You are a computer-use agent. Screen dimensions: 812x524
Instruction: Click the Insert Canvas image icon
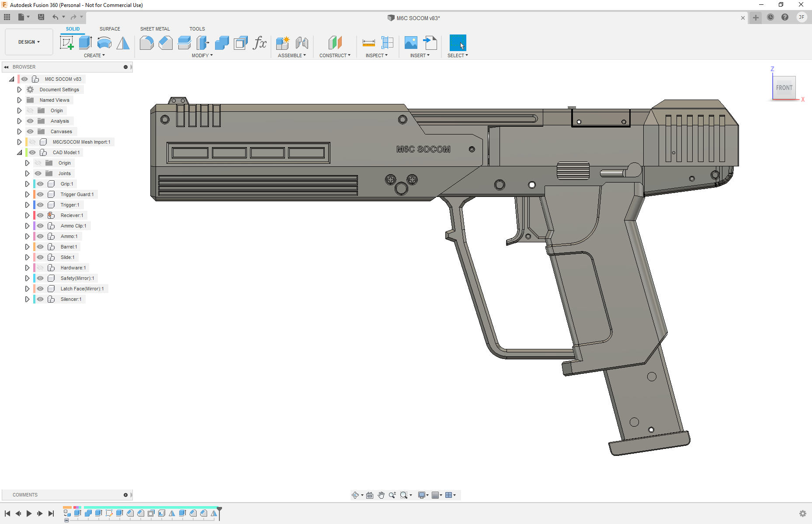point(411,43)
